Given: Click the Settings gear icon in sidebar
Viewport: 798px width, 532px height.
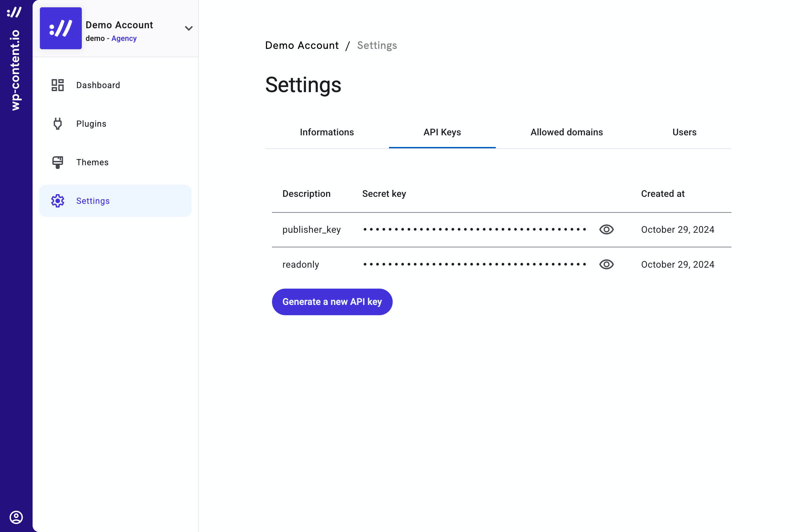Looking at the screenshot, I should coord(58,201).
